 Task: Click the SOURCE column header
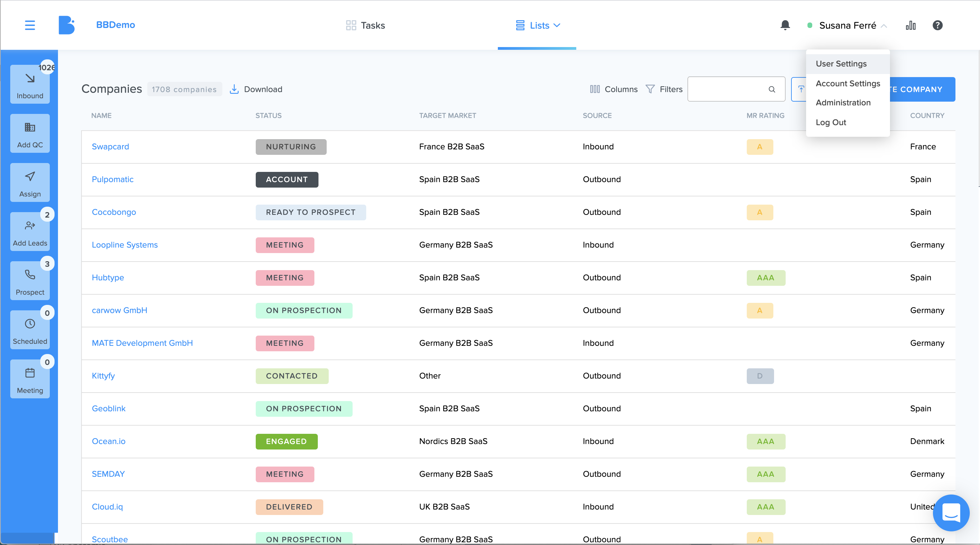tap(597, 115)
